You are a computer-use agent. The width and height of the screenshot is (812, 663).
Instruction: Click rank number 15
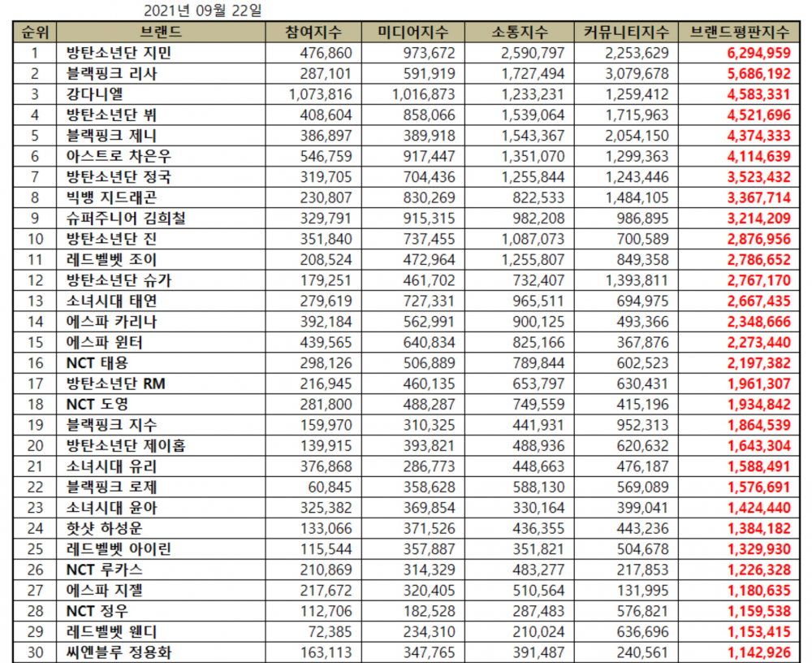35,343
